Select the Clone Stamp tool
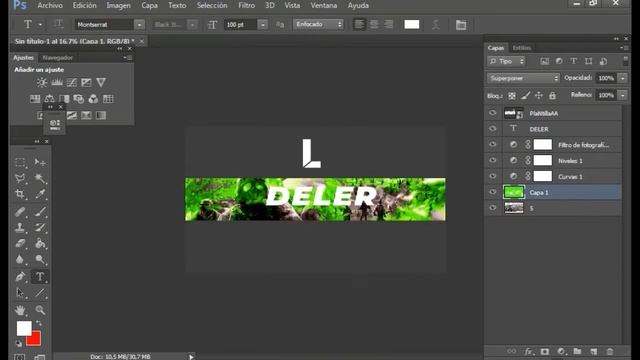Screen dimensions: 640x360 tap(20, 228)
